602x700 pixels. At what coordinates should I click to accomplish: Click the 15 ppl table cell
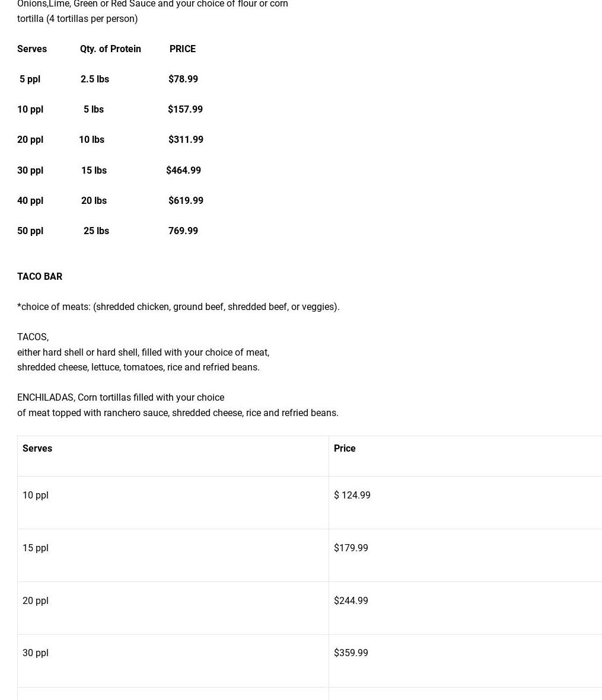click(x=36, y=548)
